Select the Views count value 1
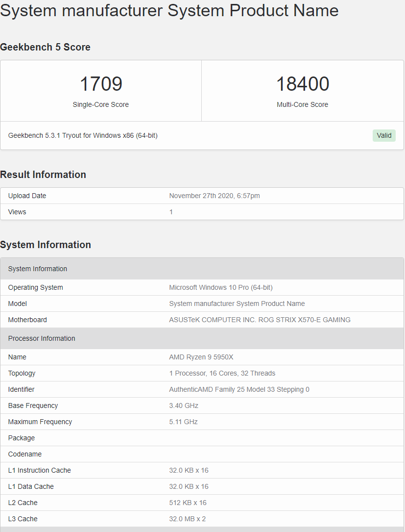The width and height of the screenshot is (405, 532). coord(171,212)
